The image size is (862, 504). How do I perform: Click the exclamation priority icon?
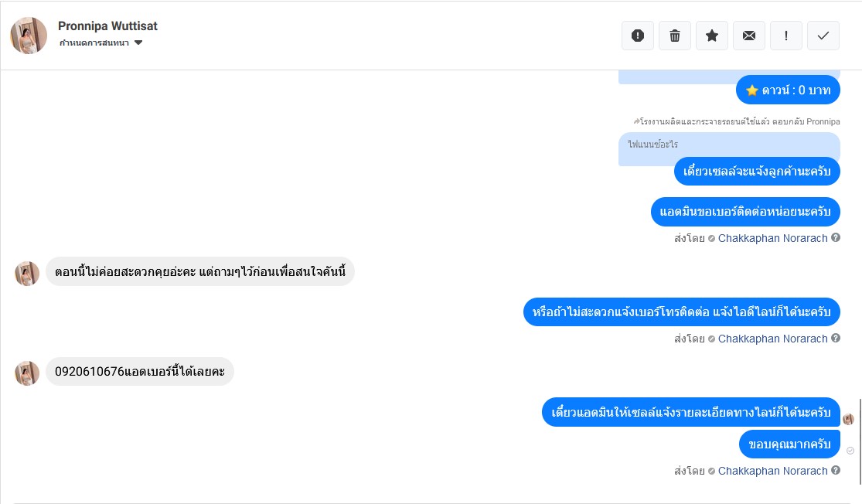pyautogui.click(x=786, y=36)
